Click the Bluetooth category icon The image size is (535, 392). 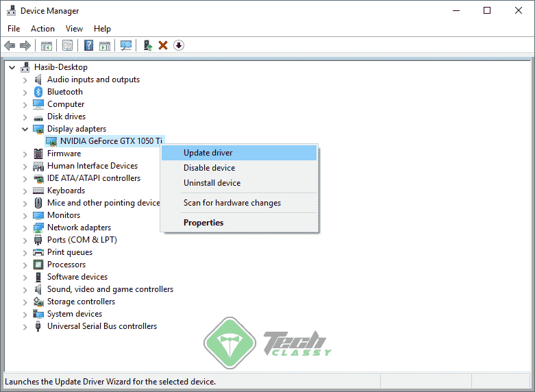pos(38,92)
